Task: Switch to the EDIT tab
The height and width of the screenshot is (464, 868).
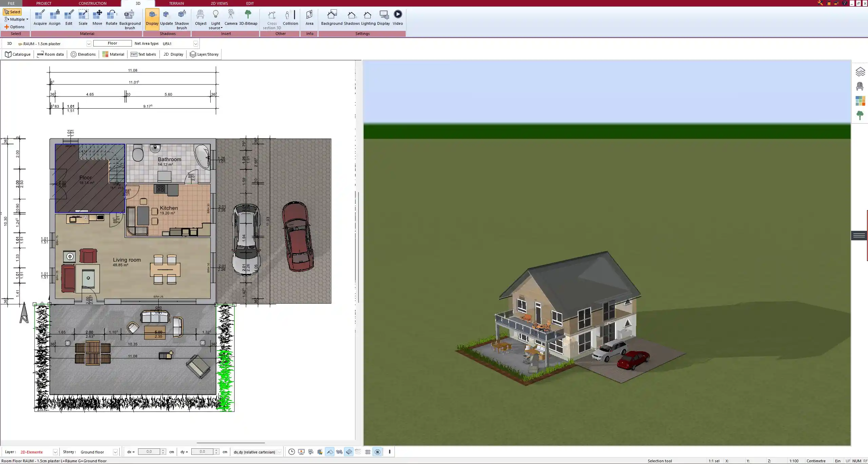Action: (250, 3)
